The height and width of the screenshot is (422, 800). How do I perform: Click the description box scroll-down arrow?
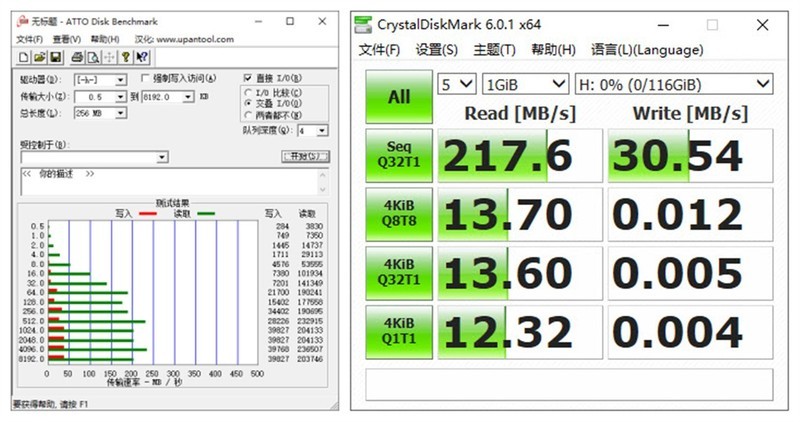(x=322, y=189)
